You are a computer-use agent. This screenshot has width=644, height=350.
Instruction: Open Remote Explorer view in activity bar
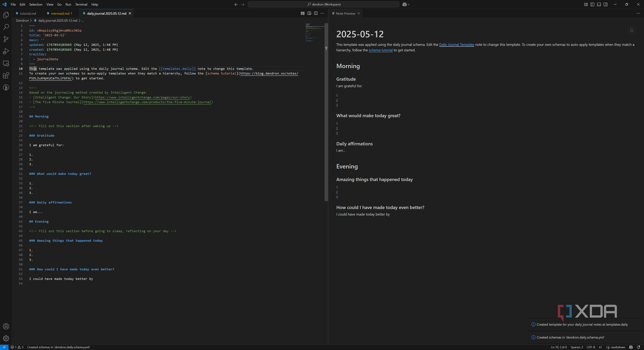coord(6,63)
